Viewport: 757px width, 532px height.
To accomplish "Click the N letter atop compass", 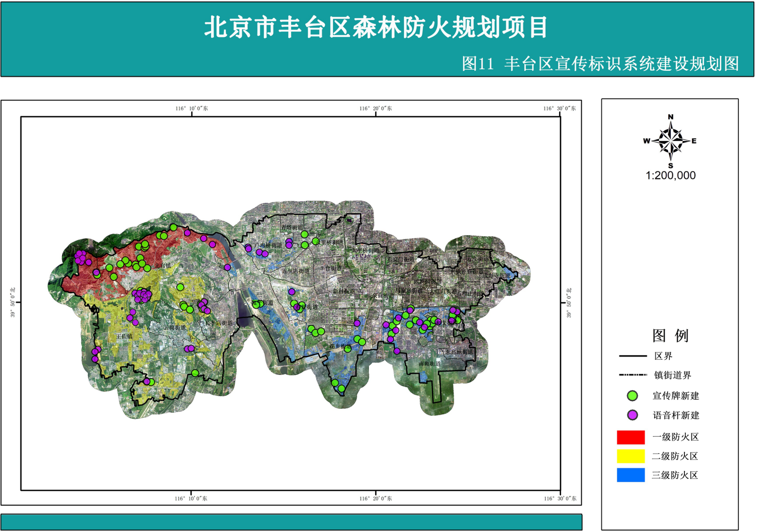I will (x=671, y=117).
